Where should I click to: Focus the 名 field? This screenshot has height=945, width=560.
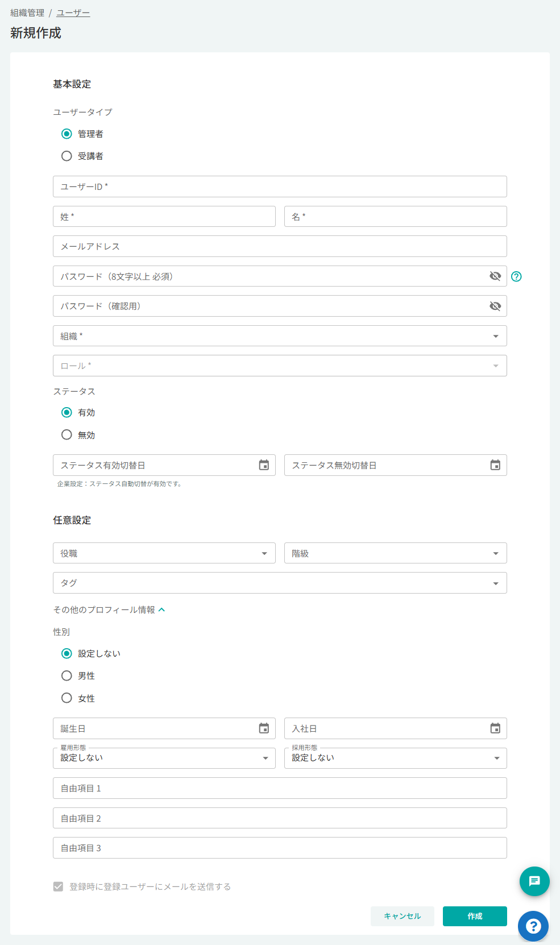[396, 217]
